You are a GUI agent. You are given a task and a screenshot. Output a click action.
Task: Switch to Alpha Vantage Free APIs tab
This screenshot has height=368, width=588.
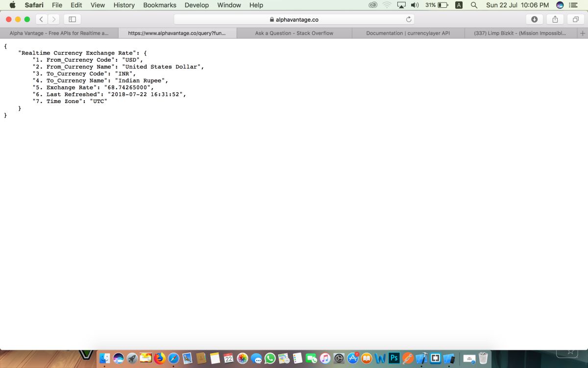(x=59, y=33)
